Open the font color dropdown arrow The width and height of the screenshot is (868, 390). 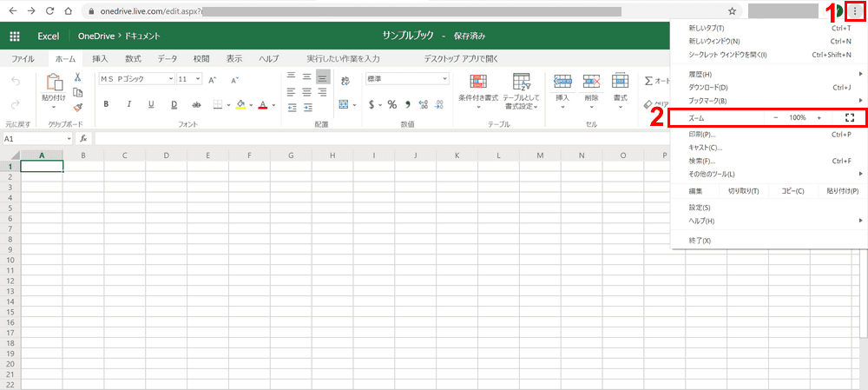(x=273, y=104)
